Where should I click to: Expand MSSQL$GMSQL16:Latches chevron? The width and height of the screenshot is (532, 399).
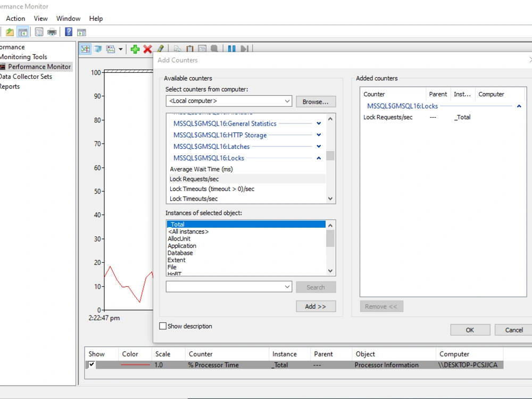pyautogui.click(x=319, y=147)
